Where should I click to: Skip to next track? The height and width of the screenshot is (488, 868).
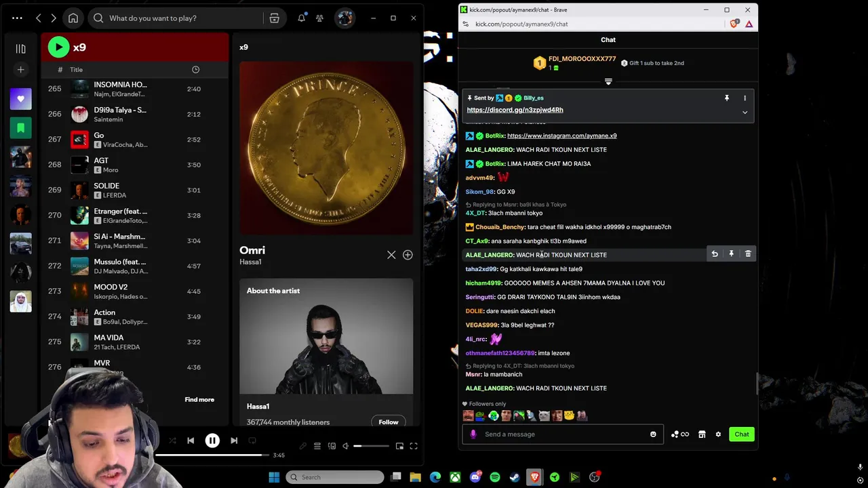[234, 441]
